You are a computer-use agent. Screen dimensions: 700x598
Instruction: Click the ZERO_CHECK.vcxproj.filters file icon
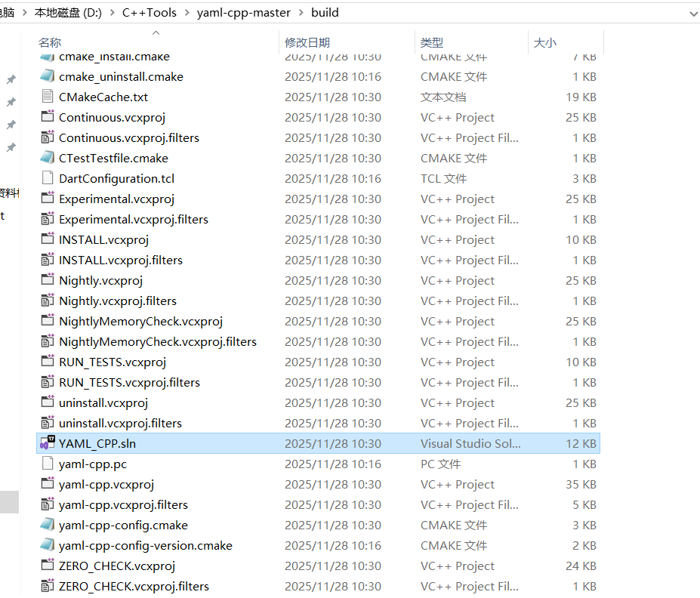click(46, 586)
